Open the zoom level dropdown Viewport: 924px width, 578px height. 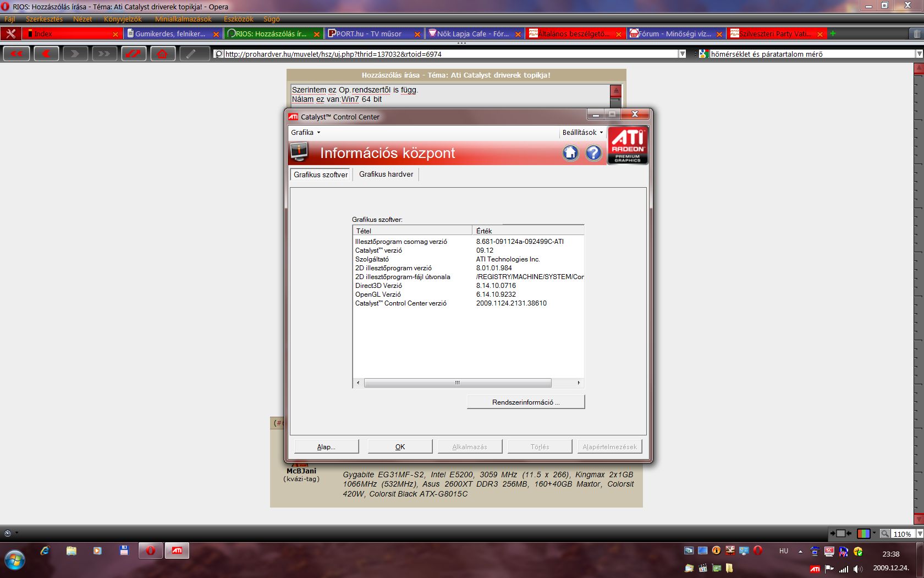(920, 534)
